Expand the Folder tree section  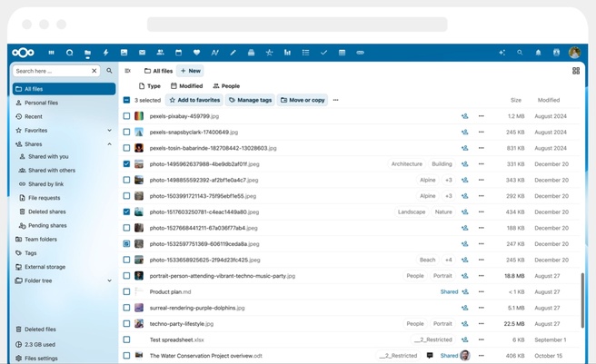109,280
